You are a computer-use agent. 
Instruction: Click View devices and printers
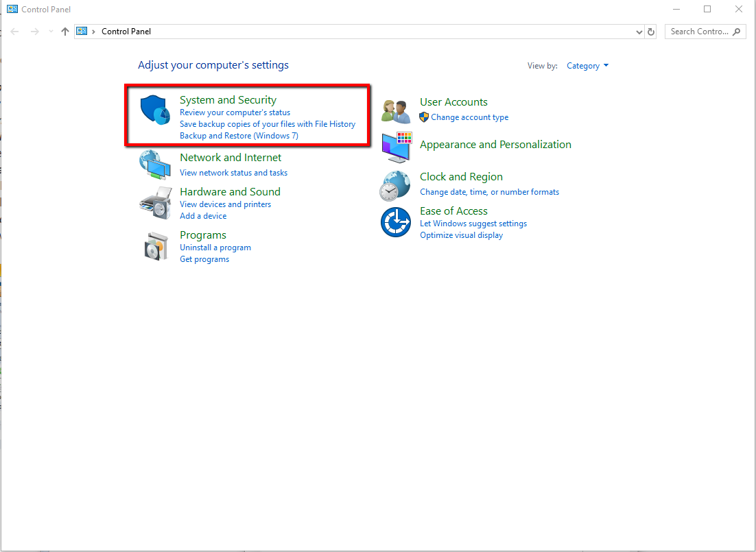point(225,204)
